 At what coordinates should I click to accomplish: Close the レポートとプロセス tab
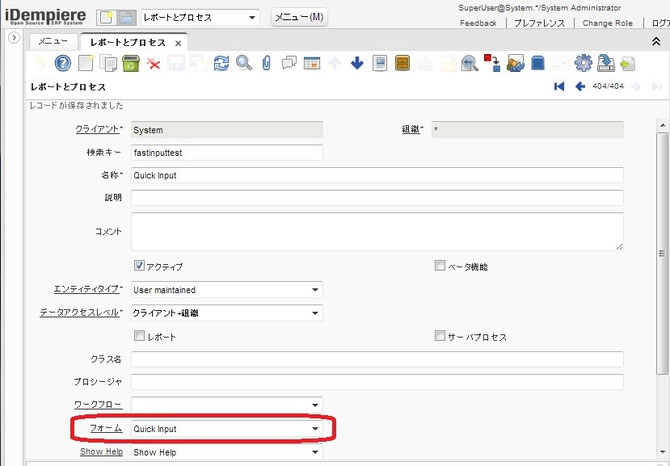tap(178, 43)
